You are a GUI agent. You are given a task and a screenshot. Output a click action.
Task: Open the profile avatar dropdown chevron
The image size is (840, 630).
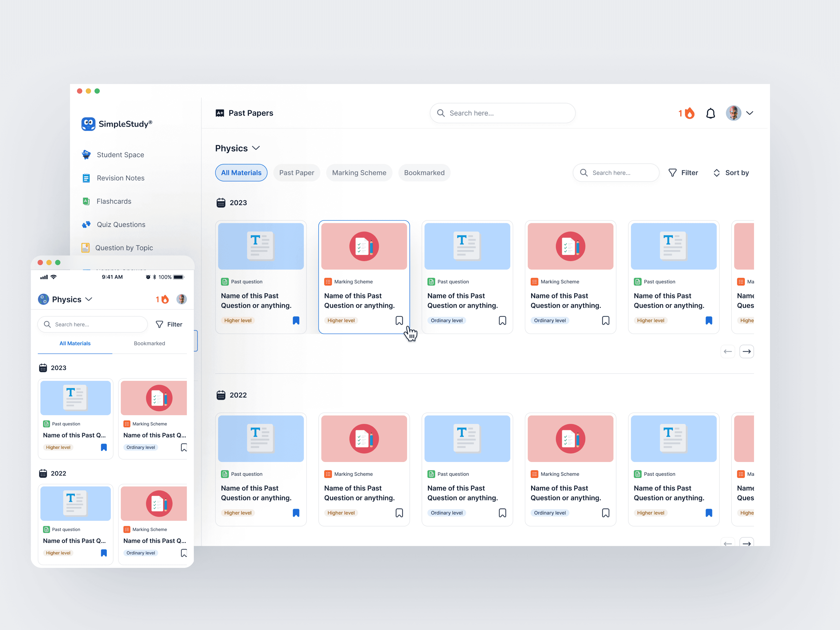tap(749, 113)
